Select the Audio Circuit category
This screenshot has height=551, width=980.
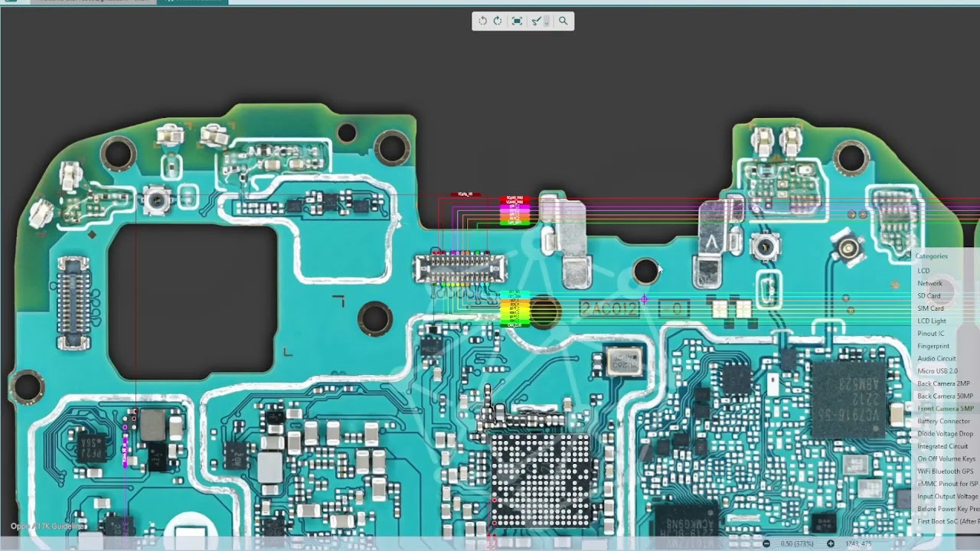[x=936, y=358]
